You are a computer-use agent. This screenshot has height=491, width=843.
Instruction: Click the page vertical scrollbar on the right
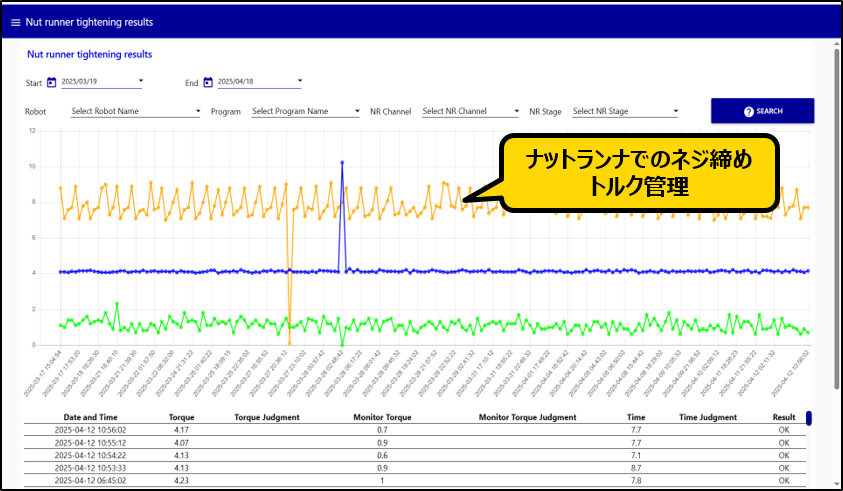coord(836,250)
